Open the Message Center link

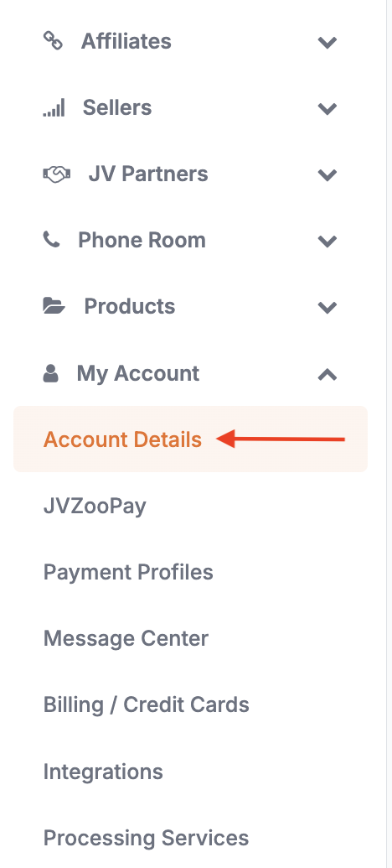(x=126, y=638)
